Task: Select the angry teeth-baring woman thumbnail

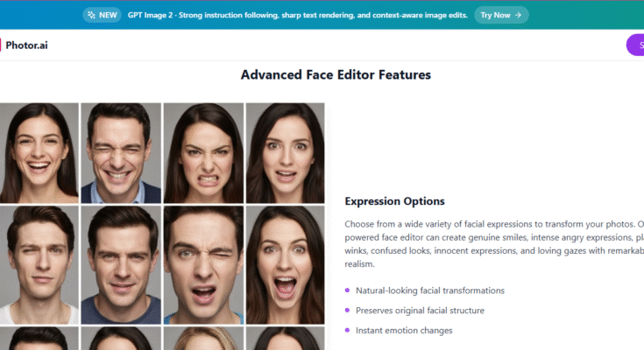Action: tap(203, 153)
